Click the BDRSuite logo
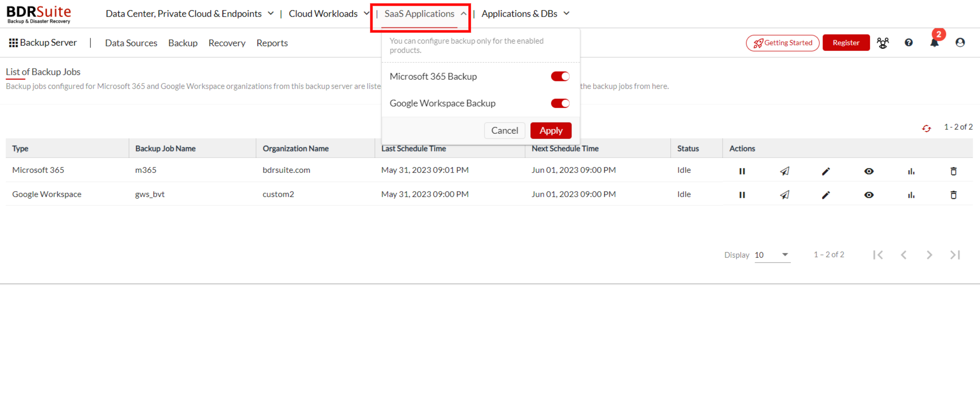 coord(39,14)
